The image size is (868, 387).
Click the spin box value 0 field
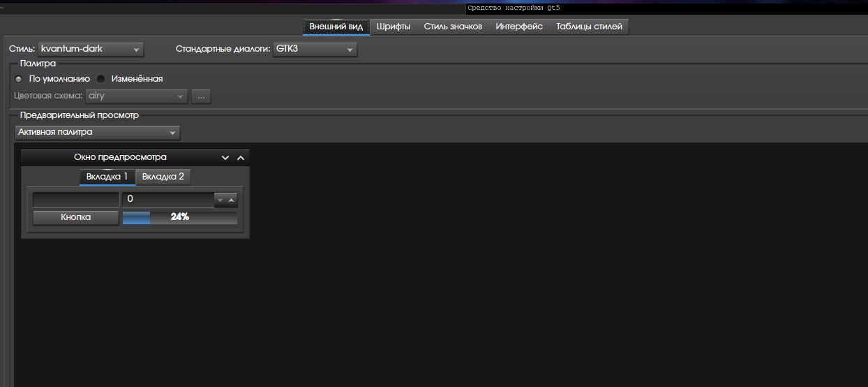[167, 200]
